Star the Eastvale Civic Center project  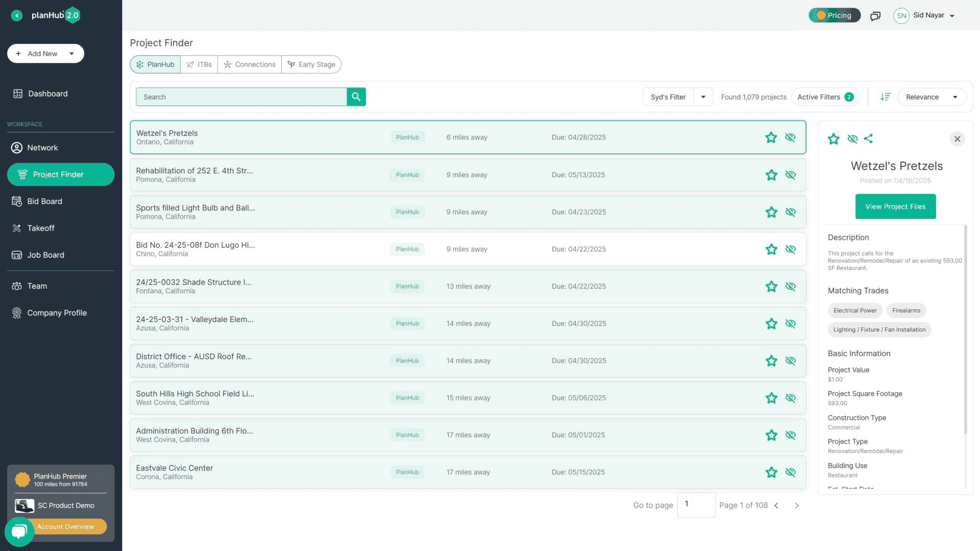click(771, 472)
